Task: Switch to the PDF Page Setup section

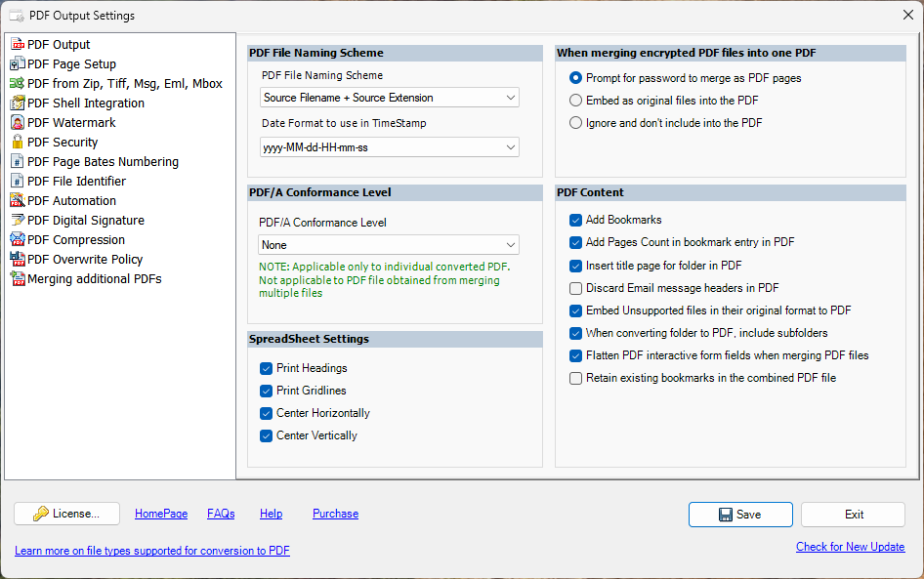Action: point(71,64)
